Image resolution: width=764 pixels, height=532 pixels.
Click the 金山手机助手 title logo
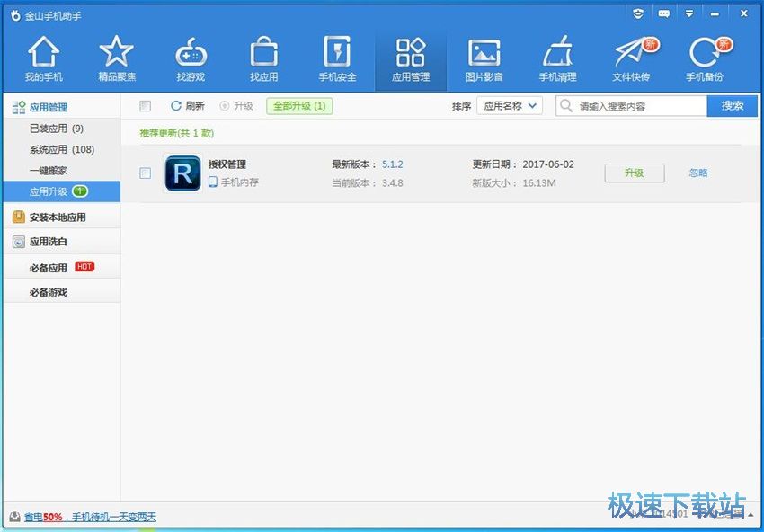pyautogui.click(x=15, y=16)
